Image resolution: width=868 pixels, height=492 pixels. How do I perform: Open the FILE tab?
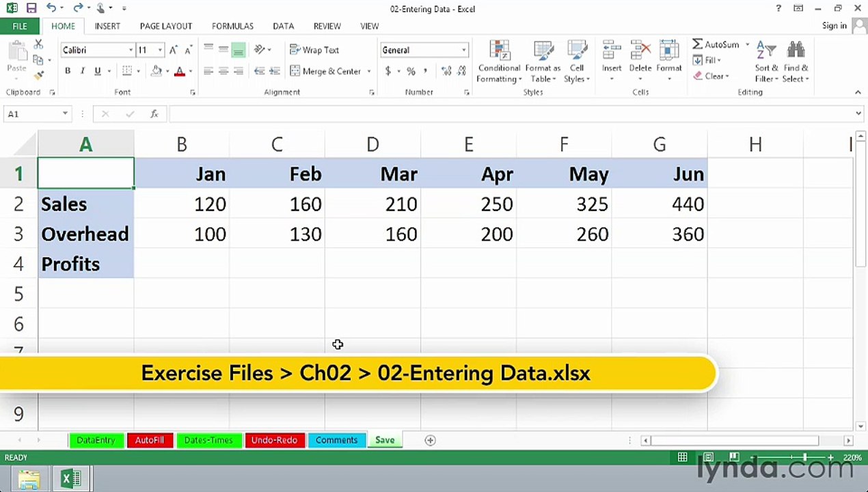19,26
